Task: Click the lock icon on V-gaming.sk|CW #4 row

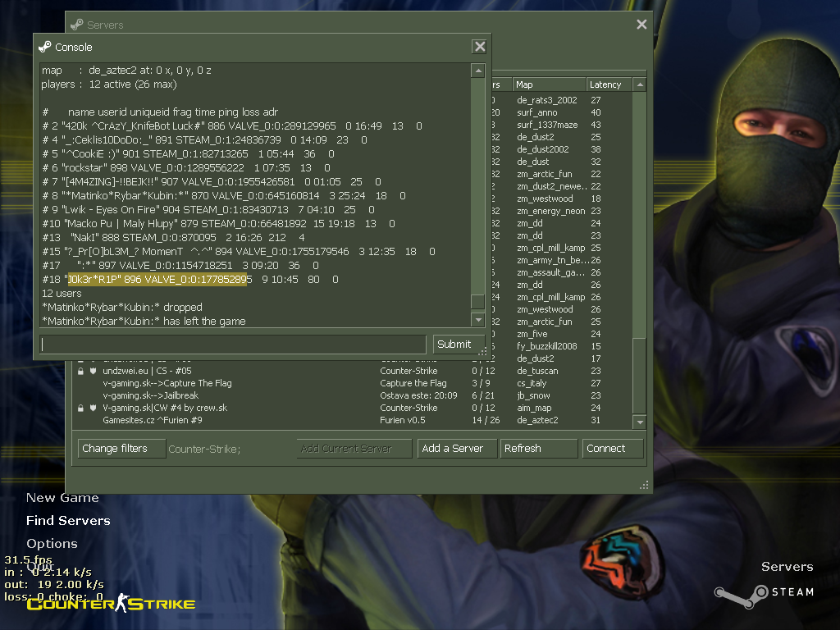Action: pos(81,408)
